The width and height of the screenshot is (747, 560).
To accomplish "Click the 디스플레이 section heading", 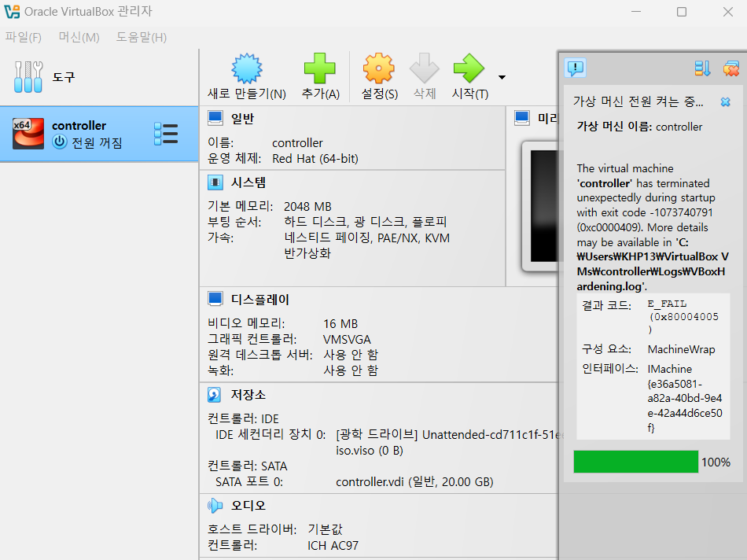I will 260,300.
